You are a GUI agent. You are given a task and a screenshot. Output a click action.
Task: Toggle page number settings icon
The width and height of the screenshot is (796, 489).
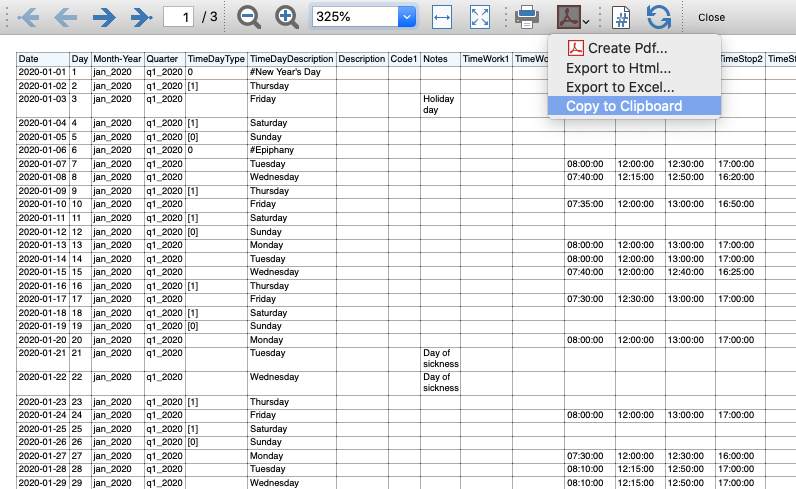point(621,17)
